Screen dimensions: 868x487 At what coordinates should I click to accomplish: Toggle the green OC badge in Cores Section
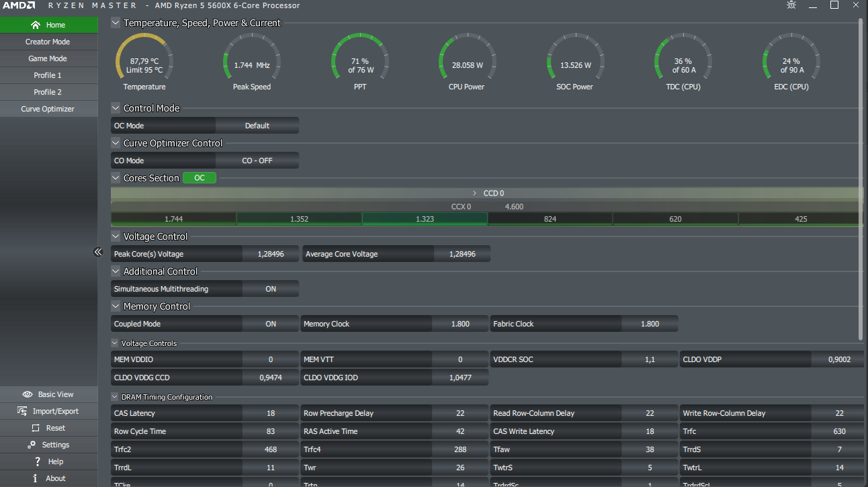200,178
